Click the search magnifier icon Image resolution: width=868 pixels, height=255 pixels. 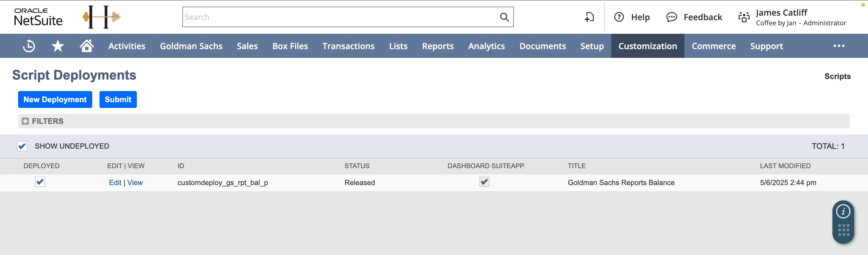tap(504, 17)
